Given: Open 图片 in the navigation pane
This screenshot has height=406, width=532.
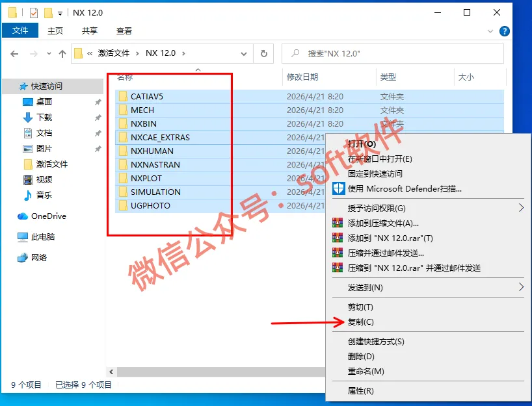Looking at the screenshot, I should pos(44,149).
